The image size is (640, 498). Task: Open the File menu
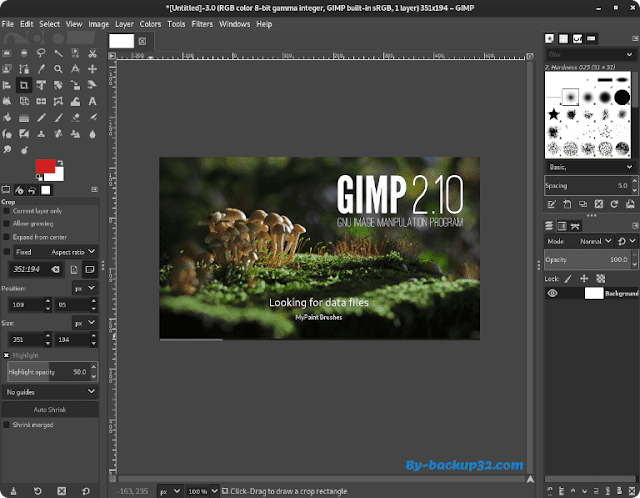(8, 24)
